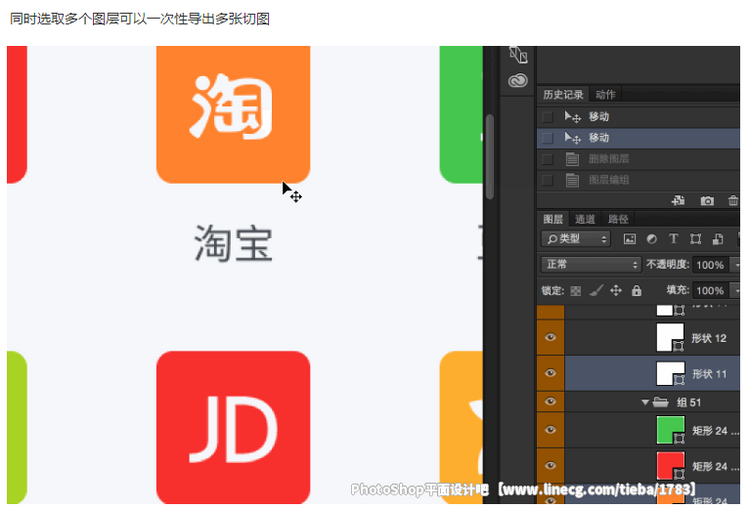Click the history panel trash icon
This screenshot has width=750, height=508.
(733, 200)
